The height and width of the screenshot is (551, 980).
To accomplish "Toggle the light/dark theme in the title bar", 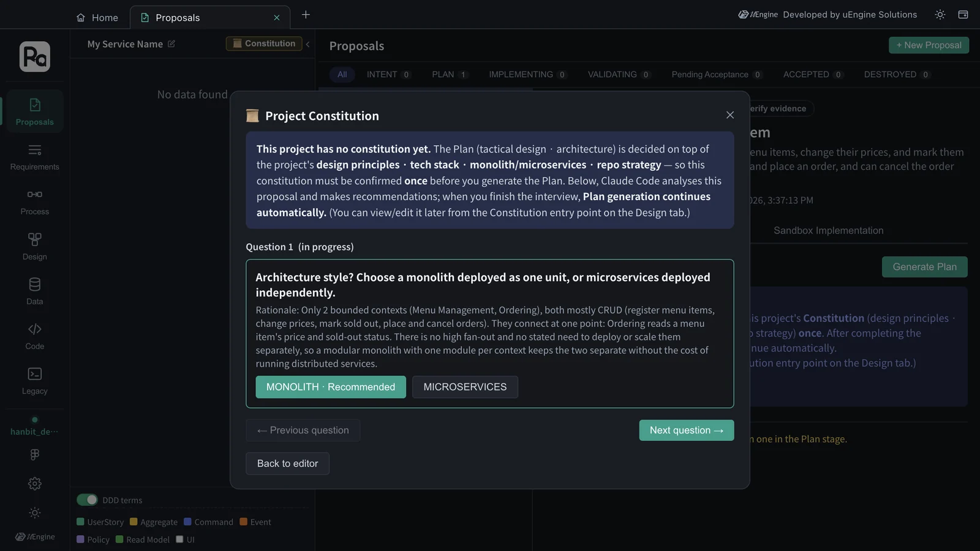I will [940, 15].
